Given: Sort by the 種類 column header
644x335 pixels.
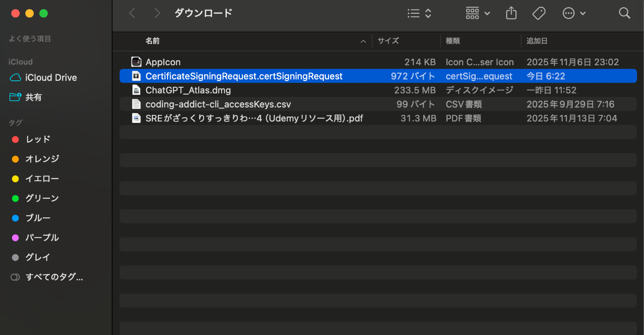Looking at the screenshot, I should (x=453, y=41).
